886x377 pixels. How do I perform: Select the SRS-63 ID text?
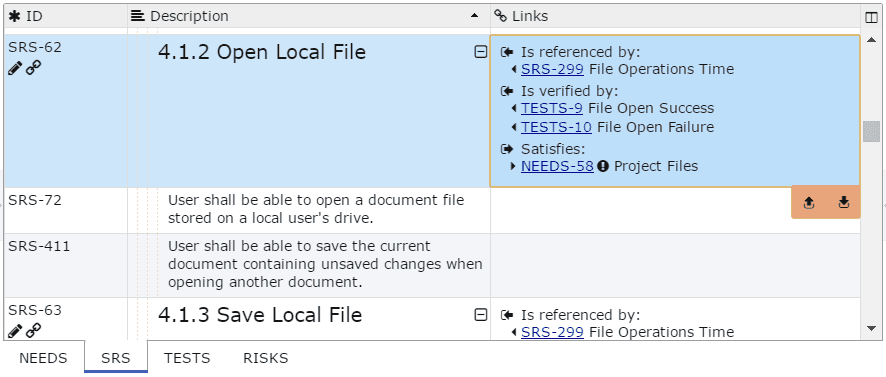pos(34,310)
